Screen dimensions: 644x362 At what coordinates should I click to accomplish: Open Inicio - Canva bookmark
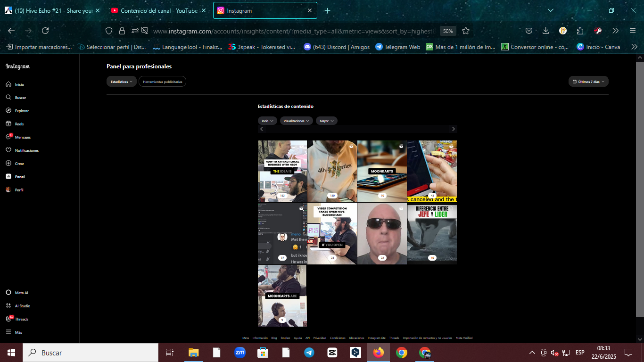coord(598,47)
